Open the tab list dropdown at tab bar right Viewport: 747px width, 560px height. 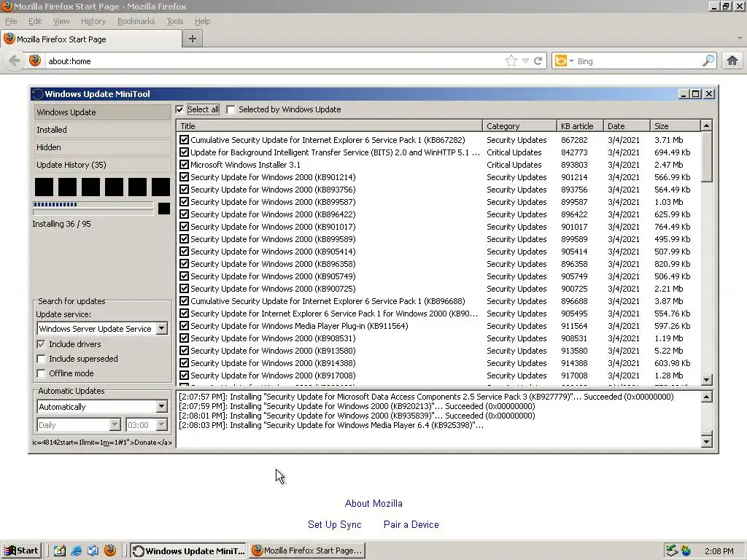click(740, 38)
